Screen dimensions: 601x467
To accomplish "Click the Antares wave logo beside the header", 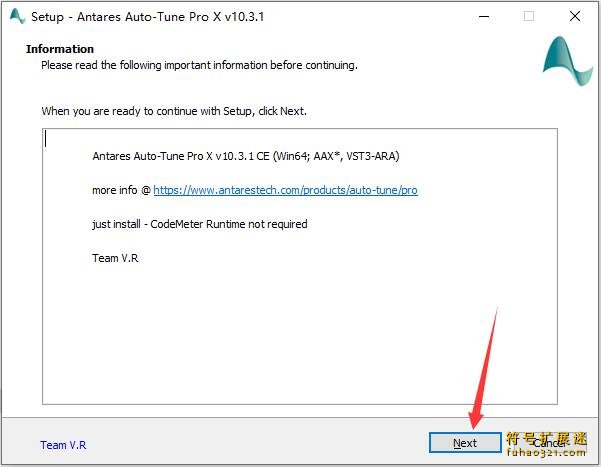I will [567, 61].
